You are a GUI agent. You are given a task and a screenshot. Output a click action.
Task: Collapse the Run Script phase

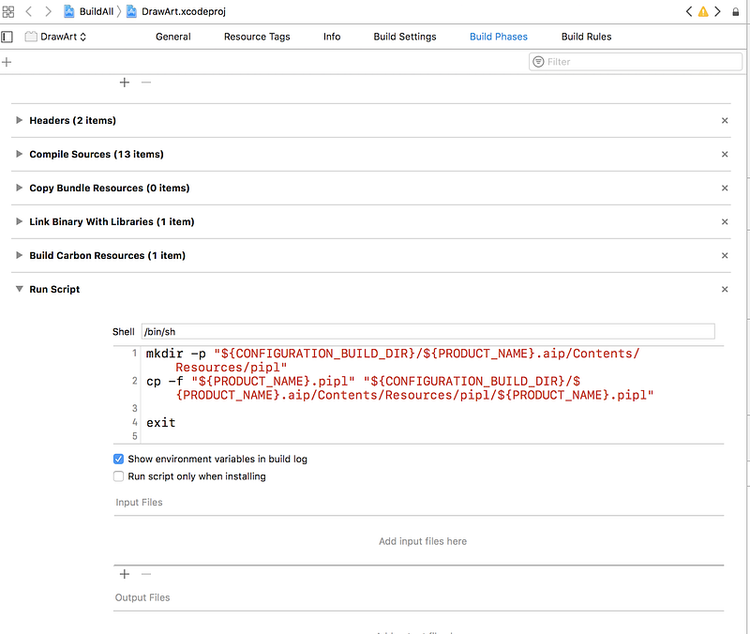tap(19, 289)
